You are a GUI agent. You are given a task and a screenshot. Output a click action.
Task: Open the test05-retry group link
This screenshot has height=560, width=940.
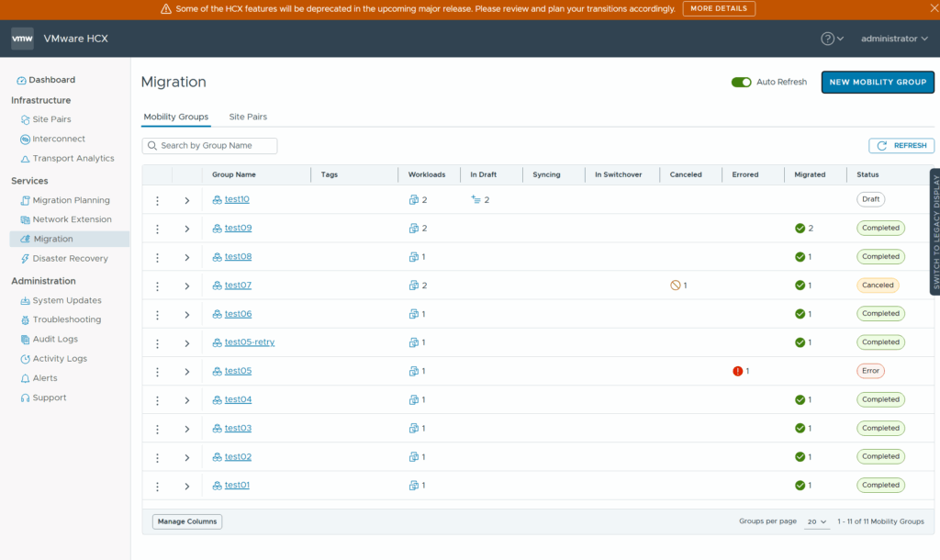click(x=249, y=342)
